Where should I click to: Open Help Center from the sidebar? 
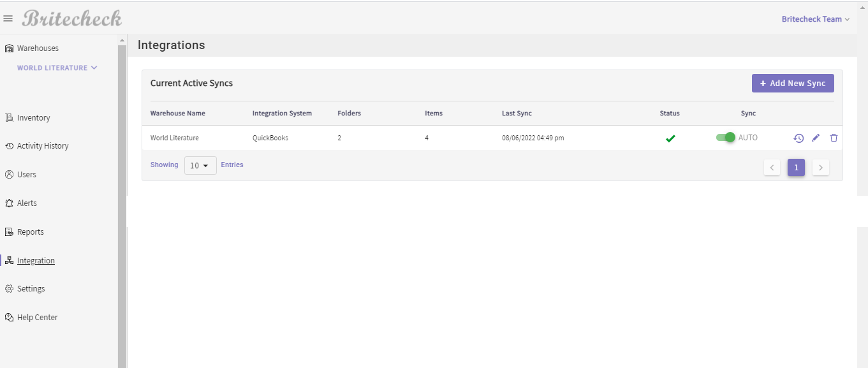point(37,318)
